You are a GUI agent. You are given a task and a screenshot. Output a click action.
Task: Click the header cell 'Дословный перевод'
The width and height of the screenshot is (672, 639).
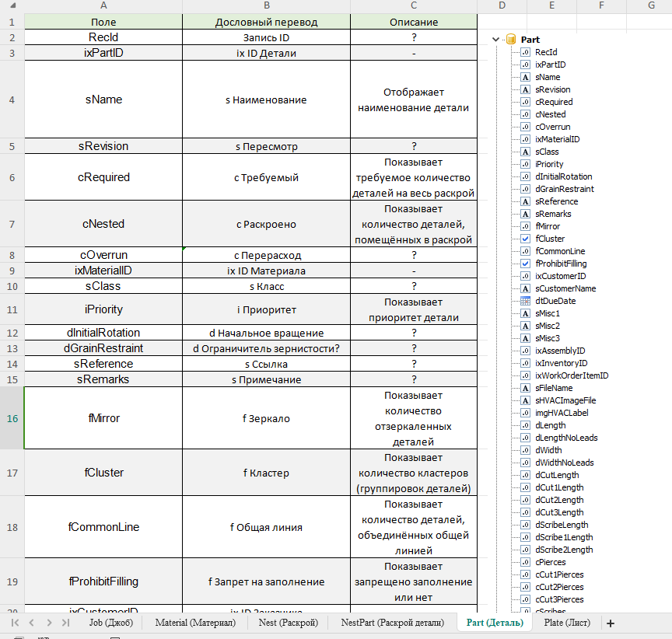266,22
